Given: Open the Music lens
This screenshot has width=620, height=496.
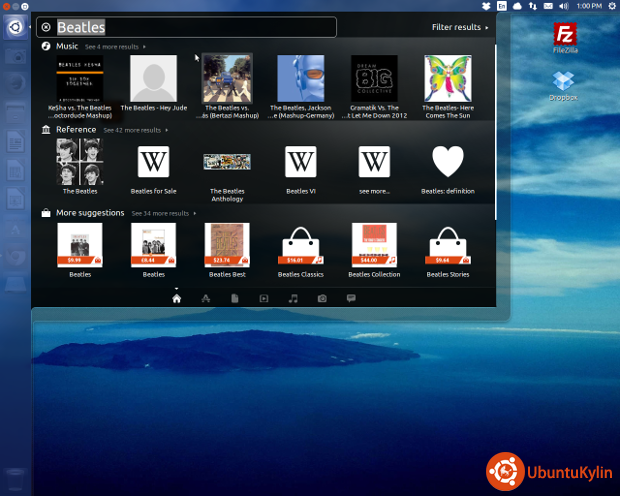Looking at the screenshot, I should tap(293, 298).
